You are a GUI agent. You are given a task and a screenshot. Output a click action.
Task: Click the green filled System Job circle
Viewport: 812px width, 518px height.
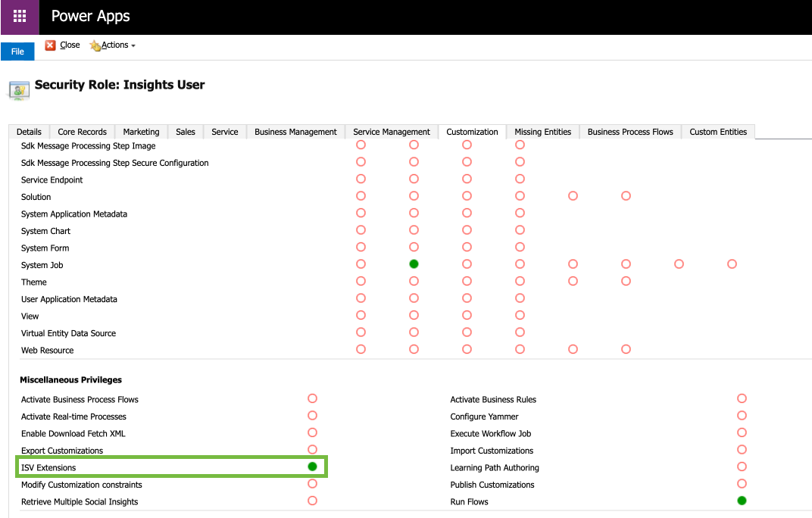coord(414,264)
